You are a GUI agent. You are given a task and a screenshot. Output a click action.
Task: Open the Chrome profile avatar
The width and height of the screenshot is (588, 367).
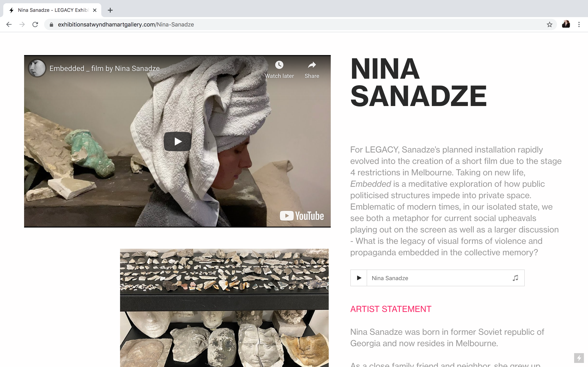point(566,24)
